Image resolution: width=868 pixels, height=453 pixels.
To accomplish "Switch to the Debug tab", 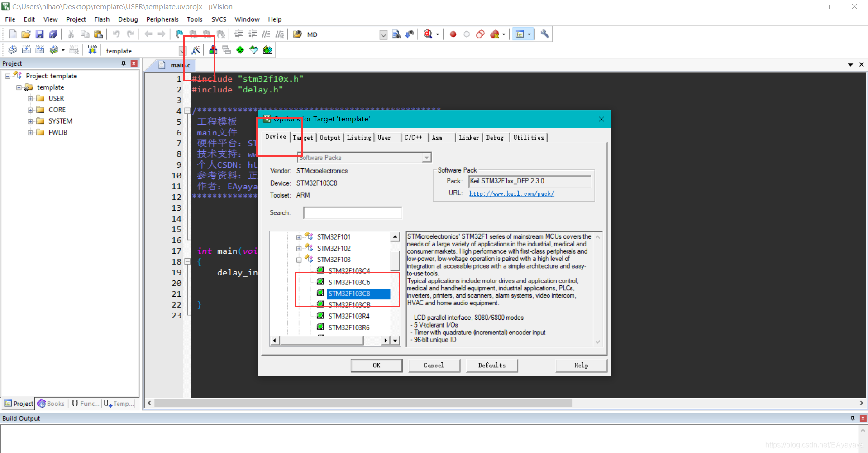I will tap(495, 138).
